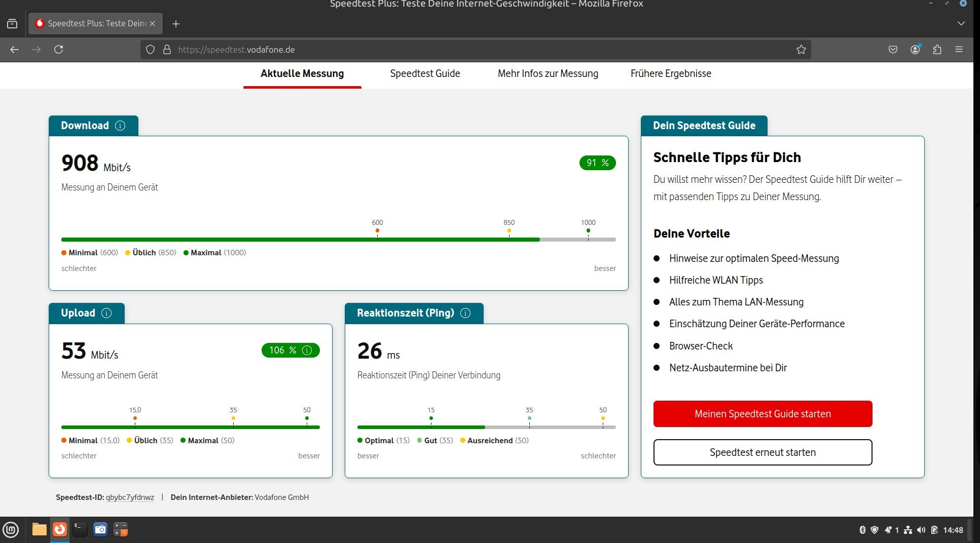This screenshot has width=980, height=543.
Task: Click the network connection tray icon
Action: [908, 530]
